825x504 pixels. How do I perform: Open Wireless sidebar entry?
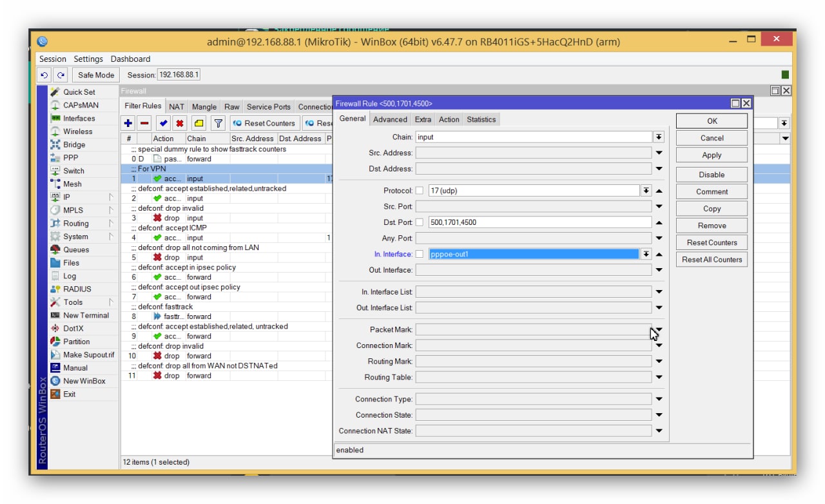click(x=77, y=131)
